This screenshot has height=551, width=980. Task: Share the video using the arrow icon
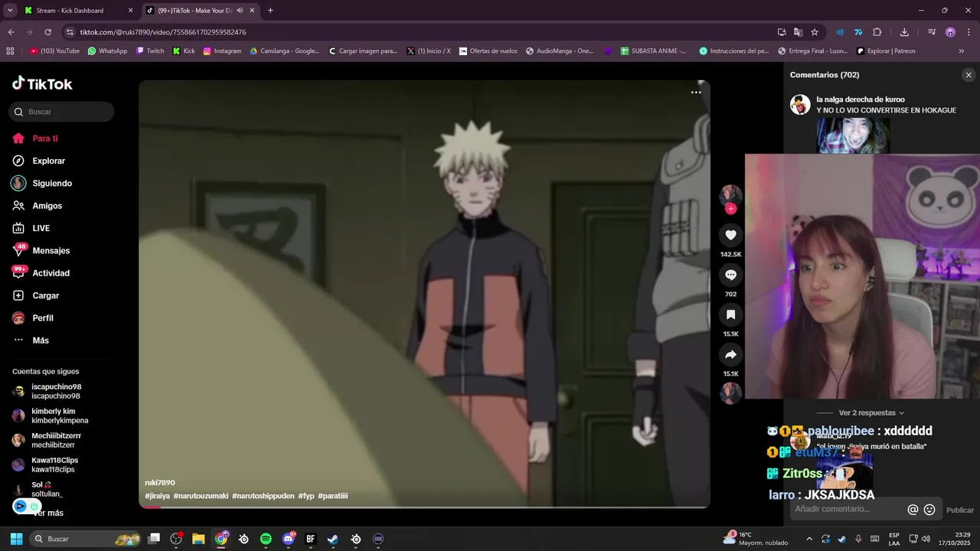[x=730, y=354]
